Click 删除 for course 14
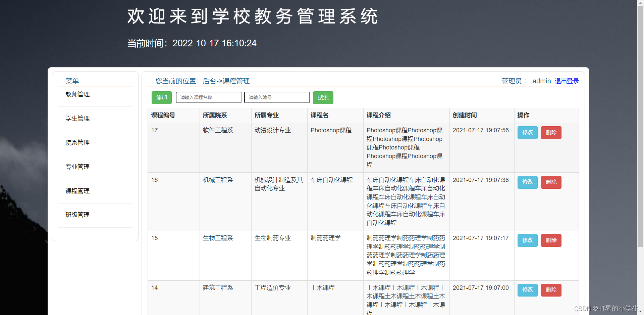644x315 pixels. coord(551,290)
